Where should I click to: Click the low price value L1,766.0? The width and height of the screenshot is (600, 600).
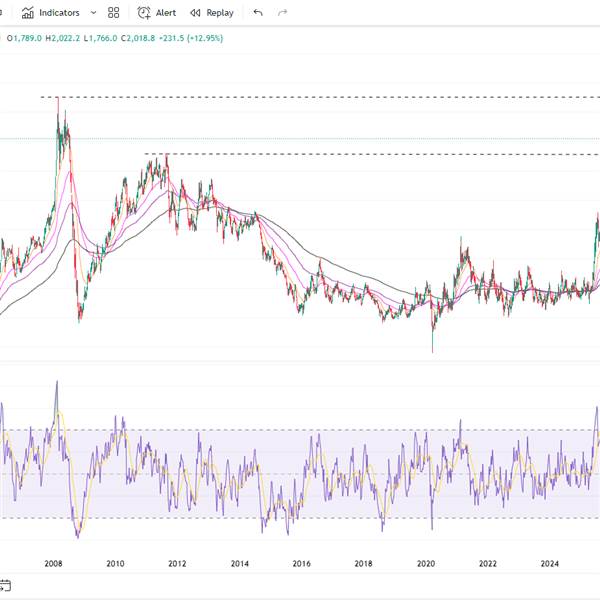[x=100, y=38]
